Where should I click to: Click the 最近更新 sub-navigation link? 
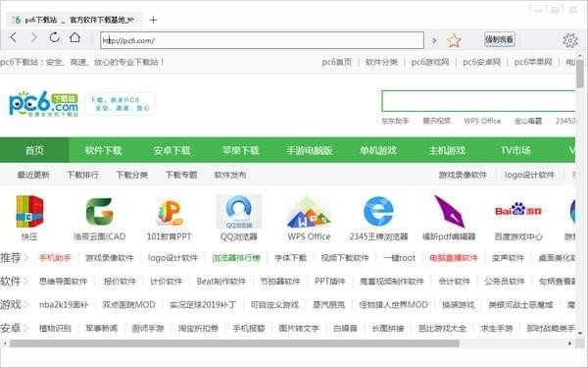point(33,175)
